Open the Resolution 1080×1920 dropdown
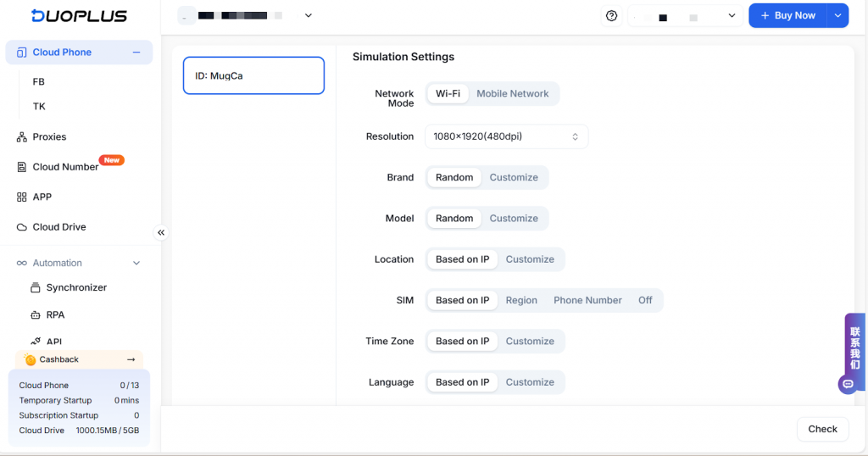Viewport: 868px width, 456px height. 506,136
